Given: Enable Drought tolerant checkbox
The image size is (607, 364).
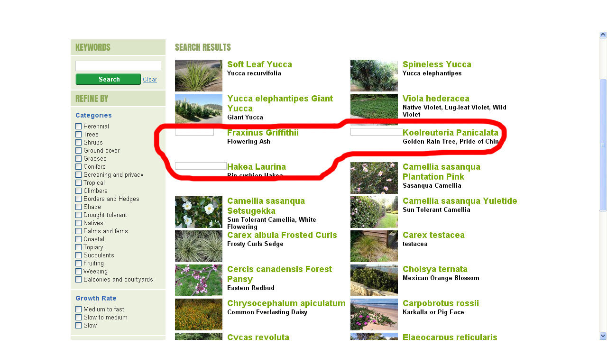Looking at the screenshot, I should coord(78,215).
